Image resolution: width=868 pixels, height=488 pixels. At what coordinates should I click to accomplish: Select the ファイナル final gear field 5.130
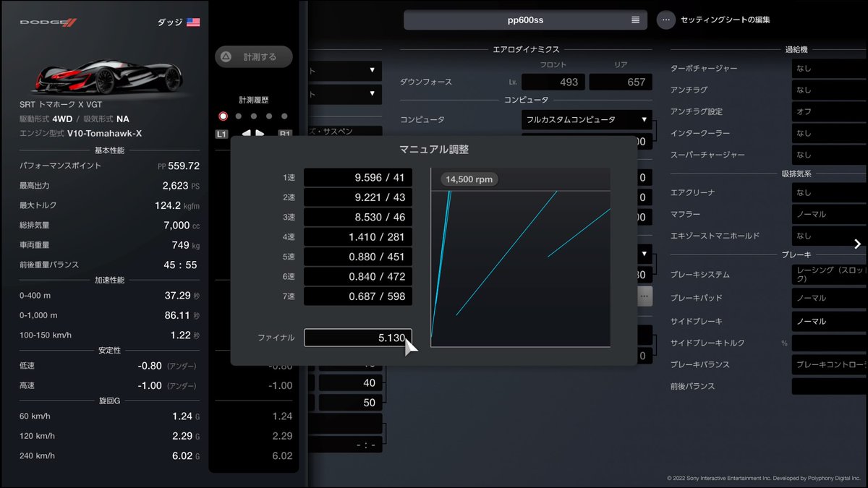358,338
